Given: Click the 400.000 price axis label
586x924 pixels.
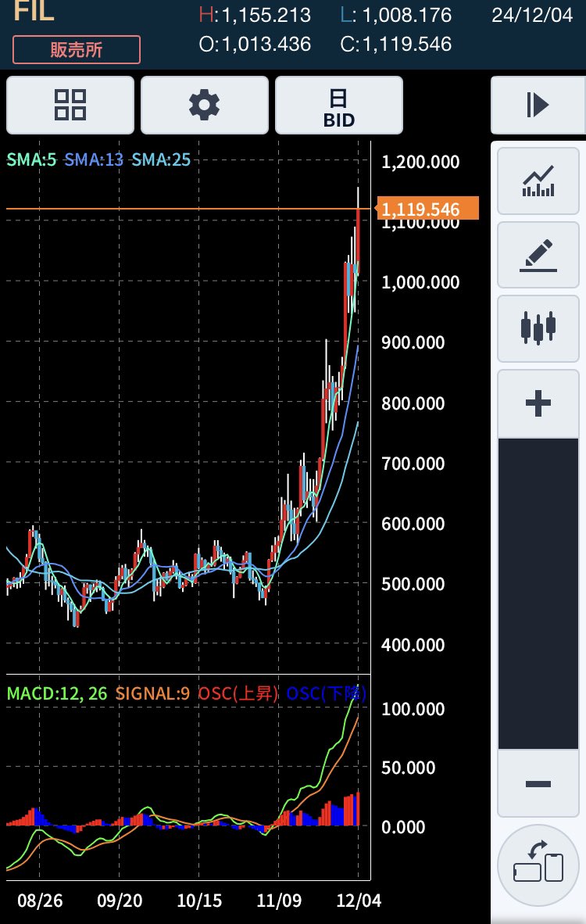Looking at the screenshot, I should (413, 645).
